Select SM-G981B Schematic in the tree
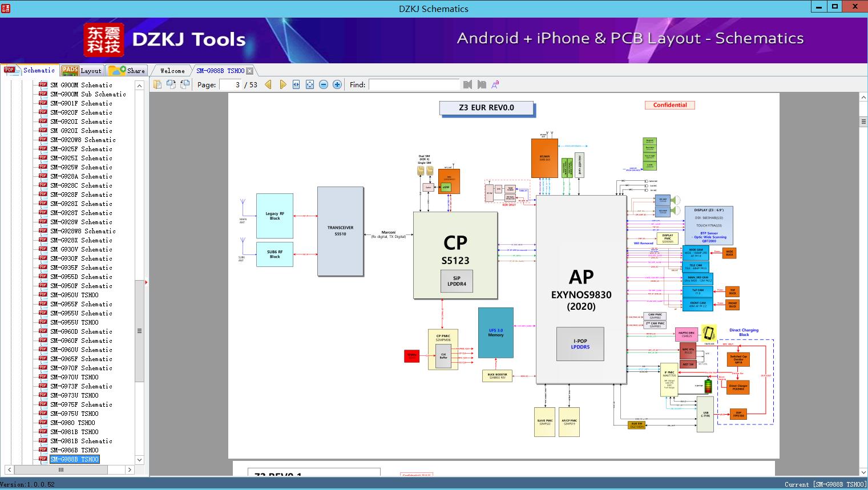Viewport: 868px width, 490px height. point(81,441)
